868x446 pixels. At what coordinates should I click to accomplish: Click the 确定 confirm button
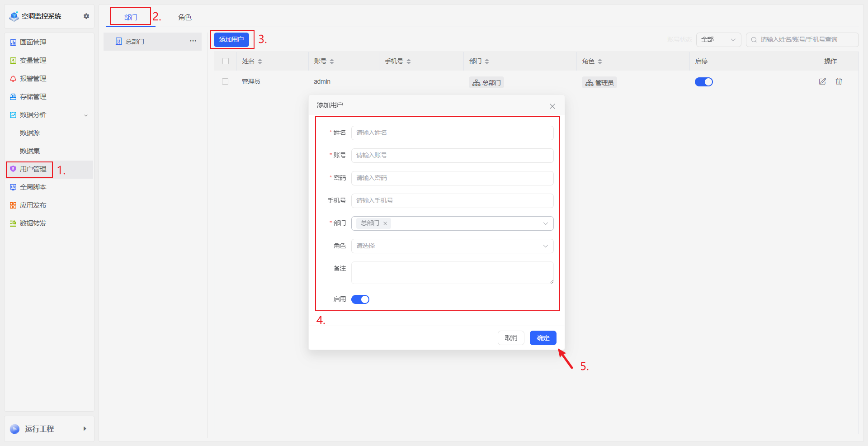pos(543,338)
